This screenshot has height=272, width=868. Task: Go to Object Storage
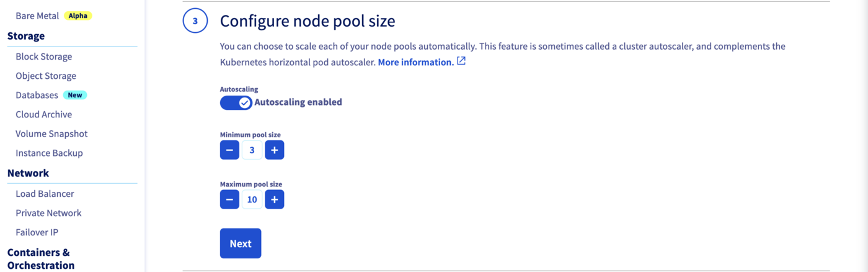point(46,76)
